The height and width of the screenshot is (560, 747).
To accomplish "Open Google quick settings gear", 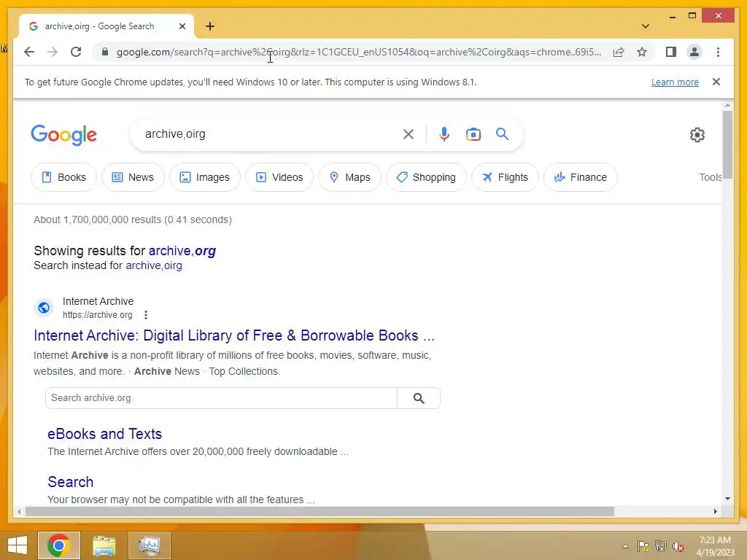I will tap(697, 135).
